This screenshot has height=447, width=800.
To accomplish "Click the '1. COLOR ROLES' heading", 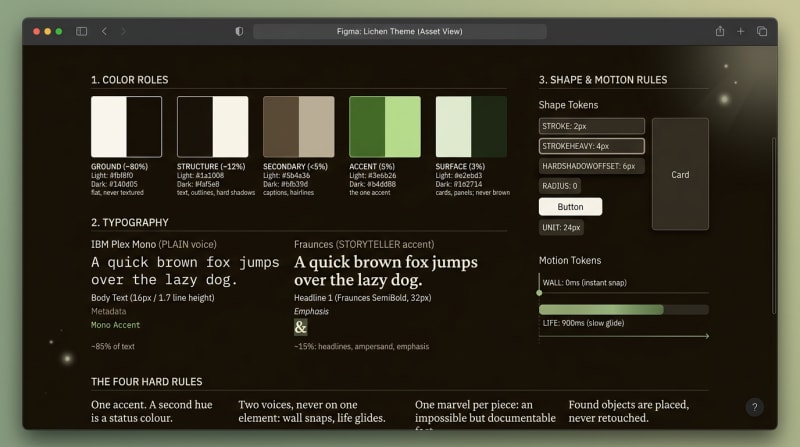I will coord(130,80).
